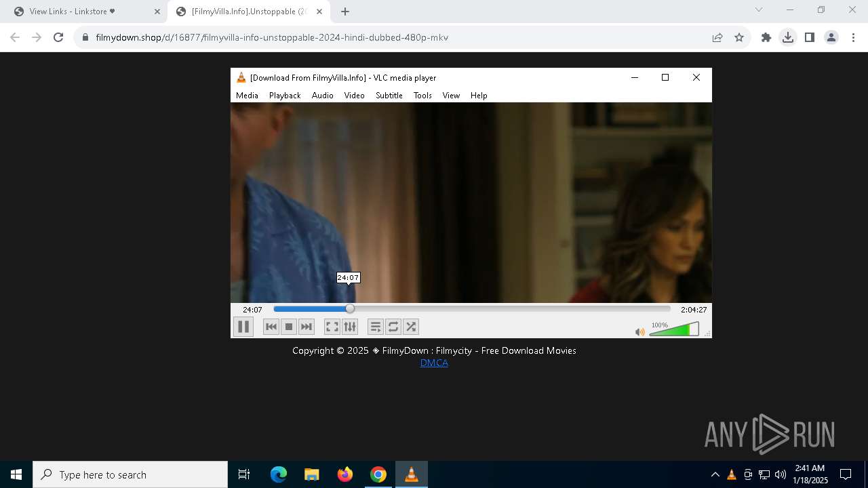Click the taskbar search box

(130, 474)
